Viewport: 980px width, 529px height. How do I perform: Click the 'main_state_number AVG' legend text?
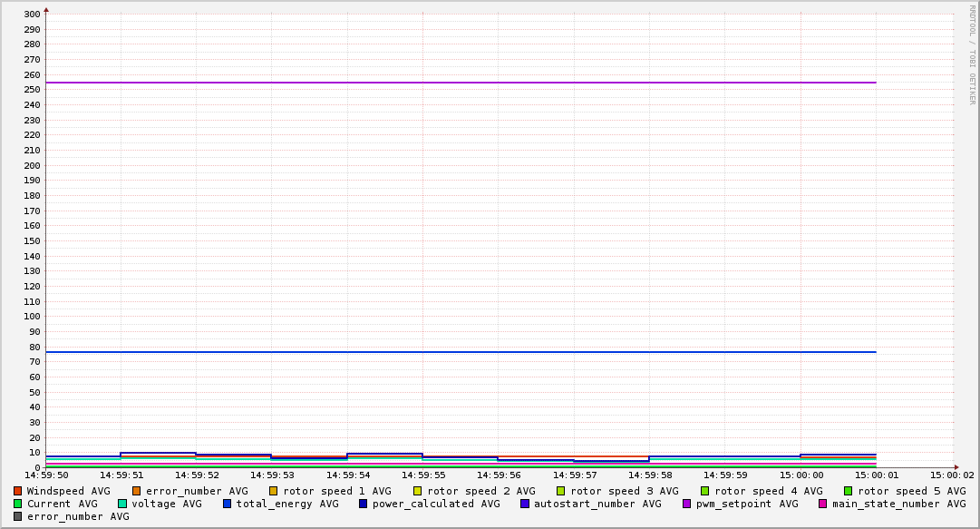898,504
